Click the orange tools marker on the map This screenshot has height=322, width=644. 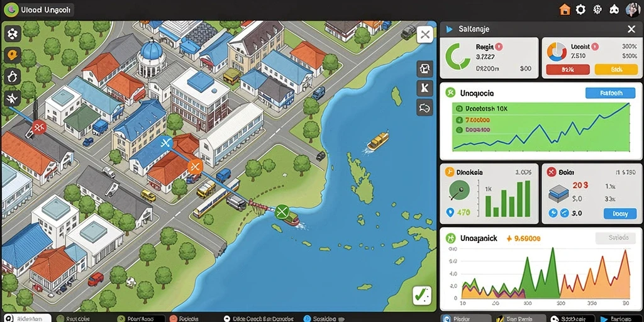[195, 167]
